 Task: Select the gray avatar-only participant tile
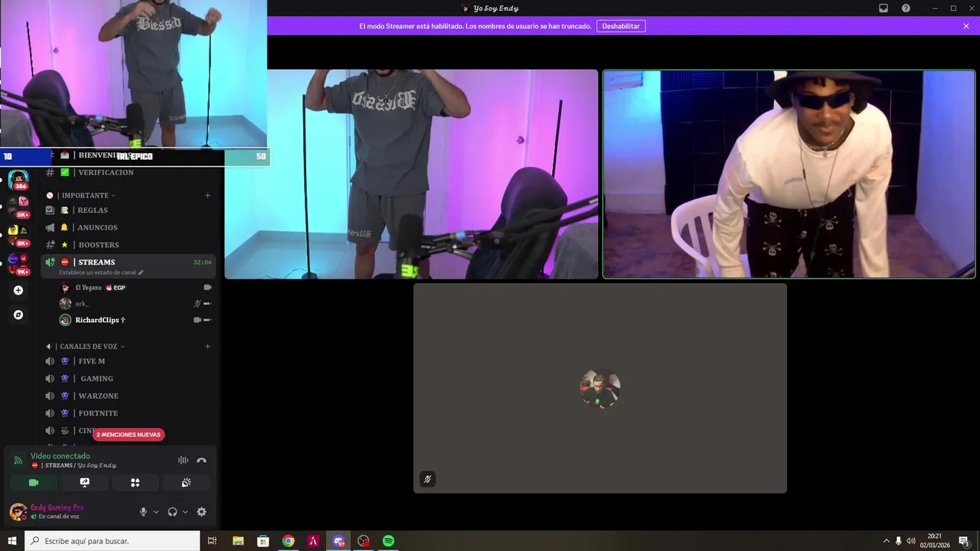coord(600,389)
